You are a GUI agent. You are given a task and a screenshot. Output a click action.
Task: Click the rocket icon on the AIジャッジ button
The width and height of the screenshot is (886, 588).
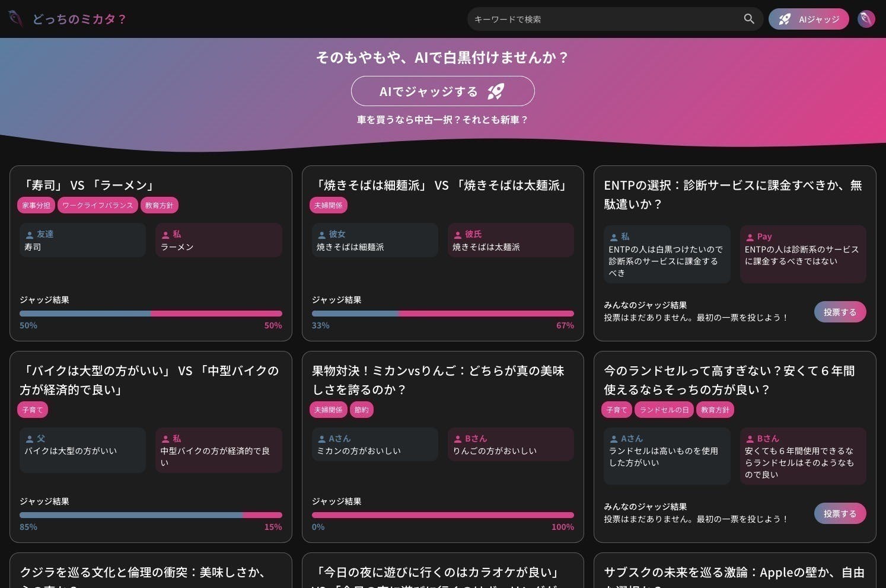tap(784, 18)
